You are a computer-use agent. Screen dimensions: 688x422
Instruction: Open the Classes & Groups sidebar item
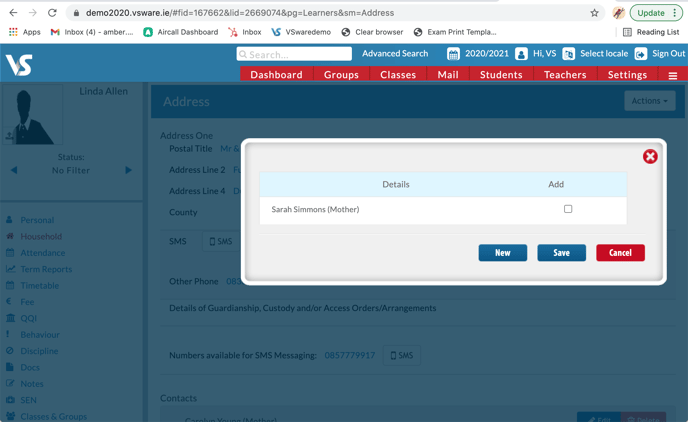[54, 416]
